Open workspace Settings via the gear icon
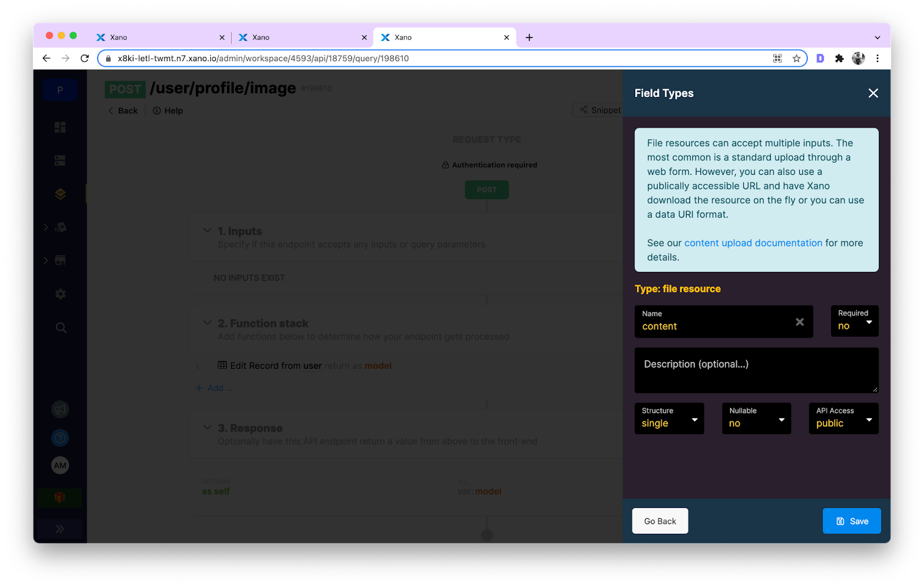924x587 pixels. [x=59, y=294]
